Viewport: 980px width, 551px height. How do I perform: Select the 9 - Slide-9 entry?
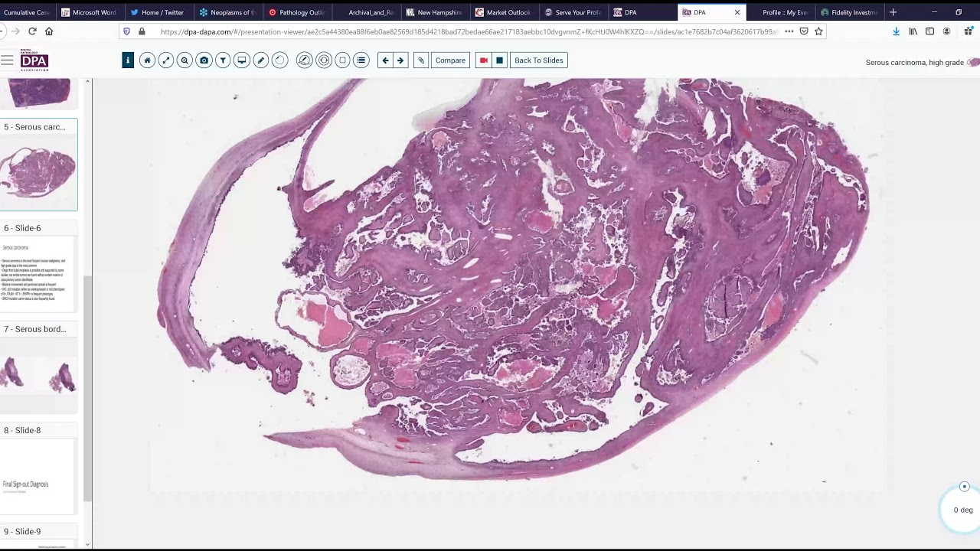[39, 536]
